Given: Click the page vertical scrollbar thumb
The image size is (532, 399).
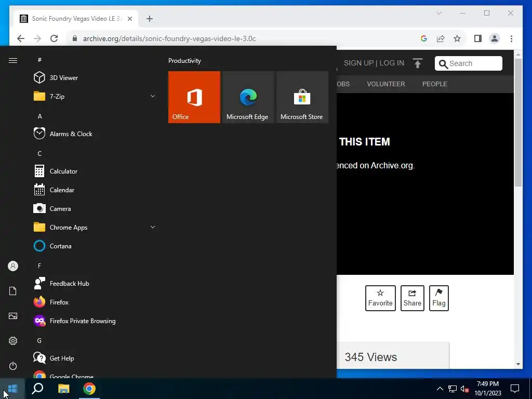Looking at the screenshot, I should click(518, 122).
